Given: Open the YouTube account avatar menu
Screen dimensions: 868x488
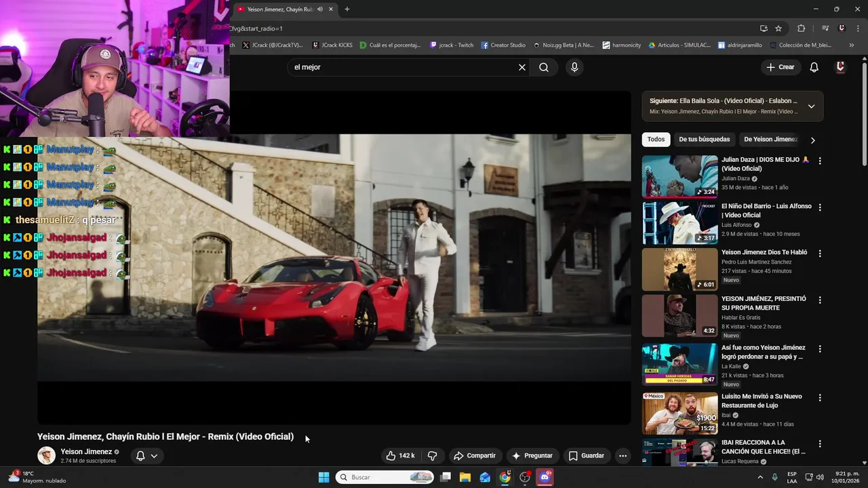Looking at the screenshot, I should click(841, 67).
